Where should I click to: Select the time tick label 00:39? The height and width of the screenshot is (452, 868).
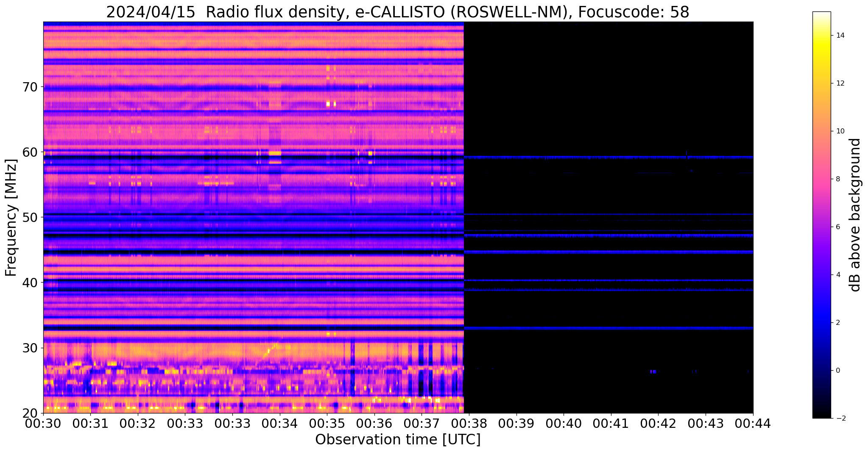click(516, 424)
